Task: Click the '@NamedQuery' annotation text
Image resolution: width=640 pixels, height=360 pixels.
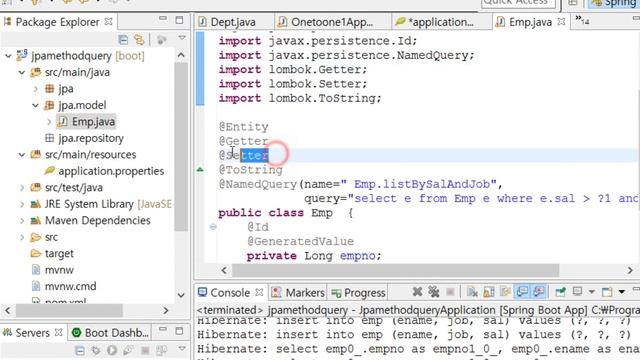Action: [x=258, y=184]
